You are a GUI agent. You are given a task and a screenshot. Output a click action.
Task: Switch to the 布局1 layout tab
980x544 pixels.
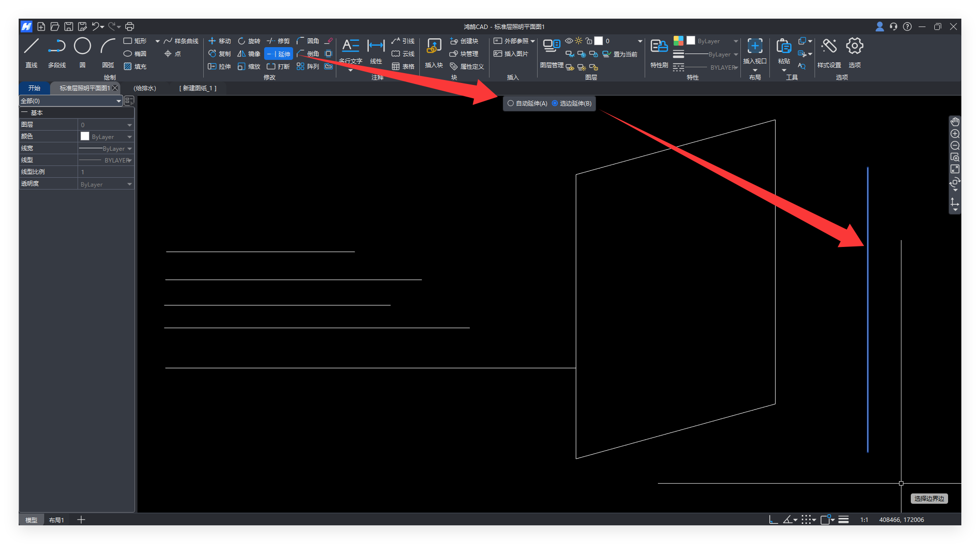(56, 520)
